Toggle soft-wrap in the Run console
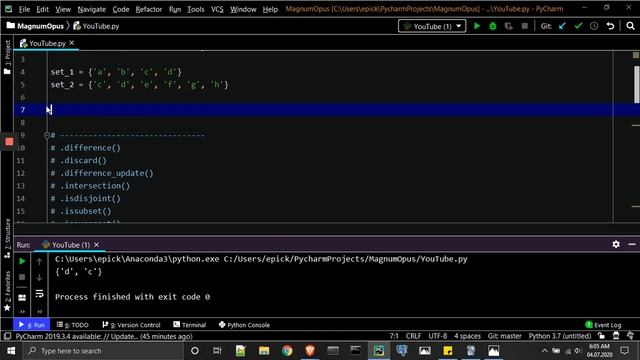640x360 pixels. click(39, 293)
